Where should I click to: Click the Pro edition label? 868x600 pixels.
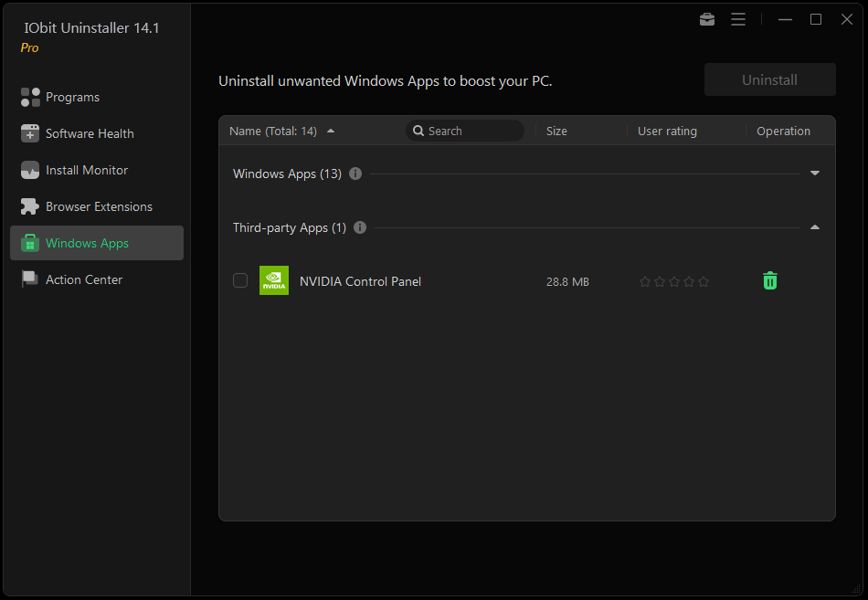[29, 47]
